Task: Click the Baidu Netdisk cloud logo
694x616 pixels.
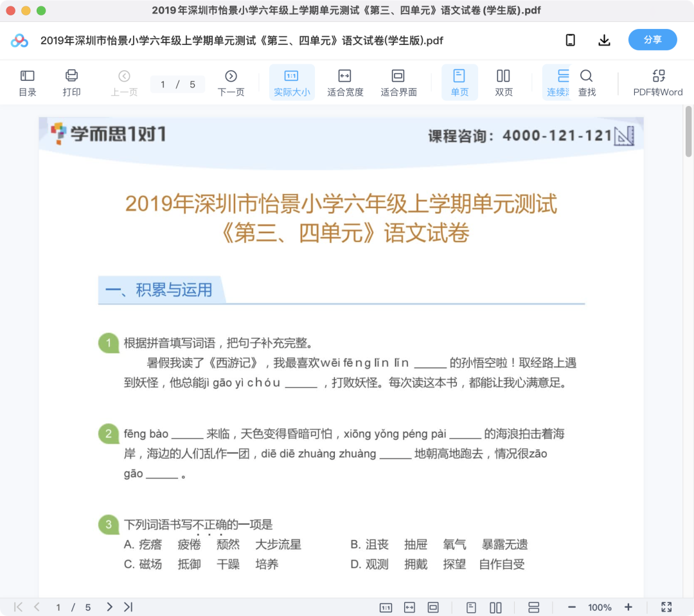Action: point(19,40)
